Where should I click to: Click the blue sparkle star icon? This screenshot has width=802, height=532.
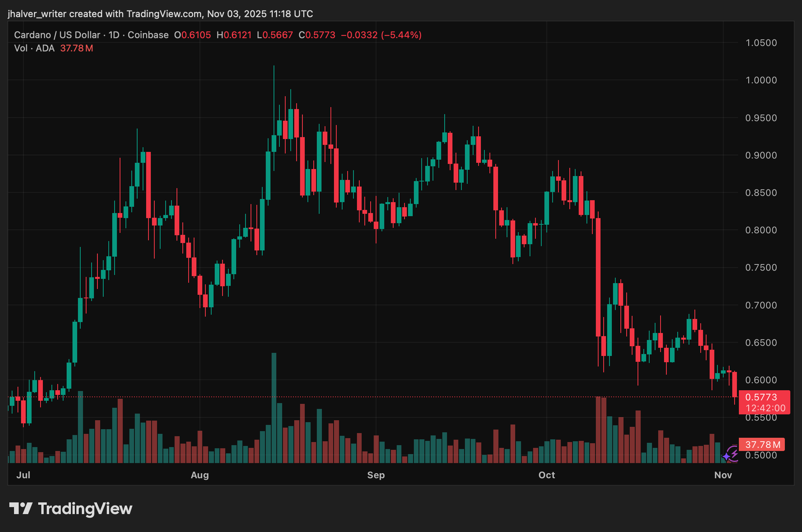[726, 456]
